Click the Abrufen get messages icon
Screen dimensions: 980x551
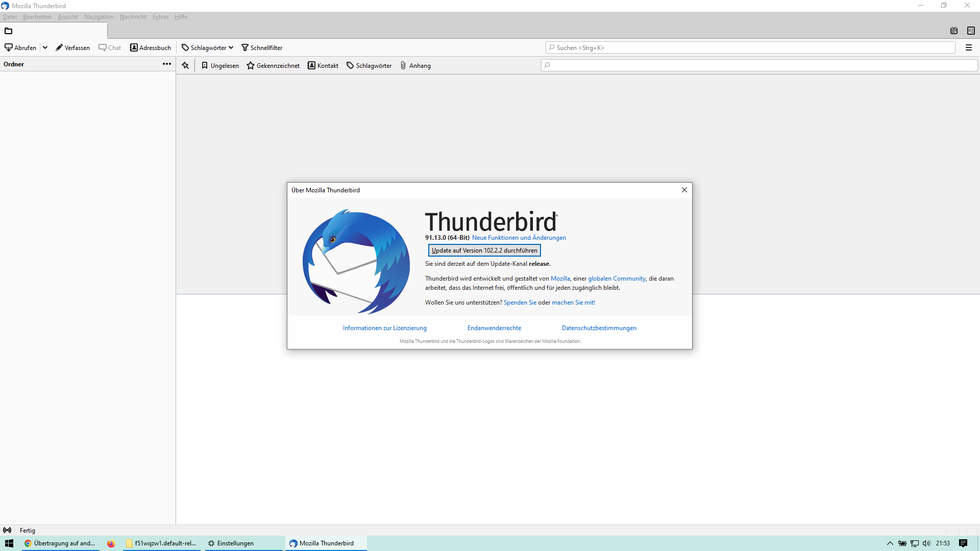pos(9,47)
